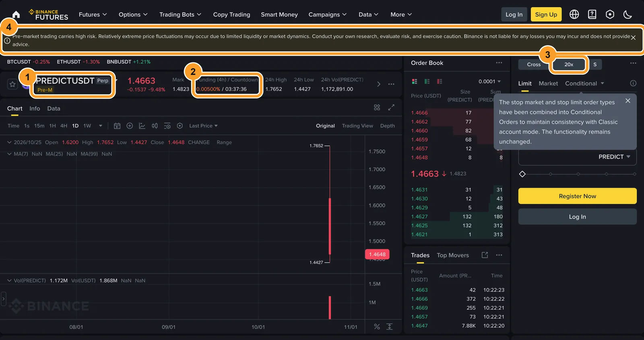The height and width of the screenshot is (340, 644).
Task: Go to the Binance home icon
Action: point(16,15)
